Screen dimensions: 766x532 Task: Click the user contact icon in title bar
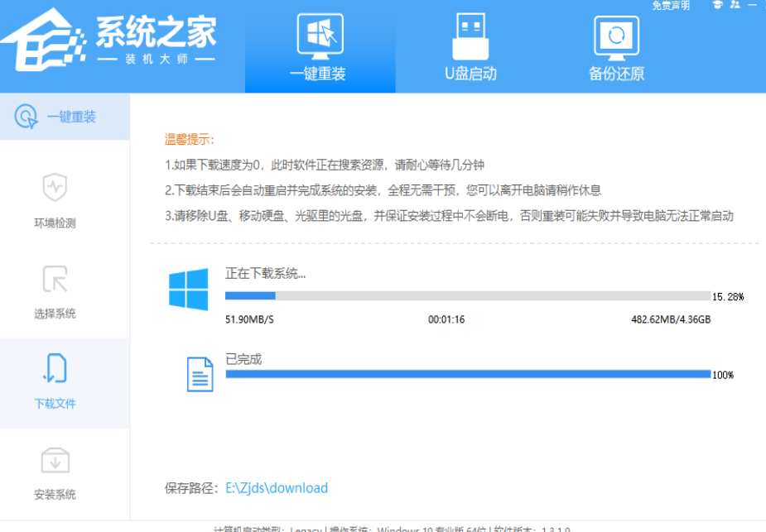tap(735, 5)
